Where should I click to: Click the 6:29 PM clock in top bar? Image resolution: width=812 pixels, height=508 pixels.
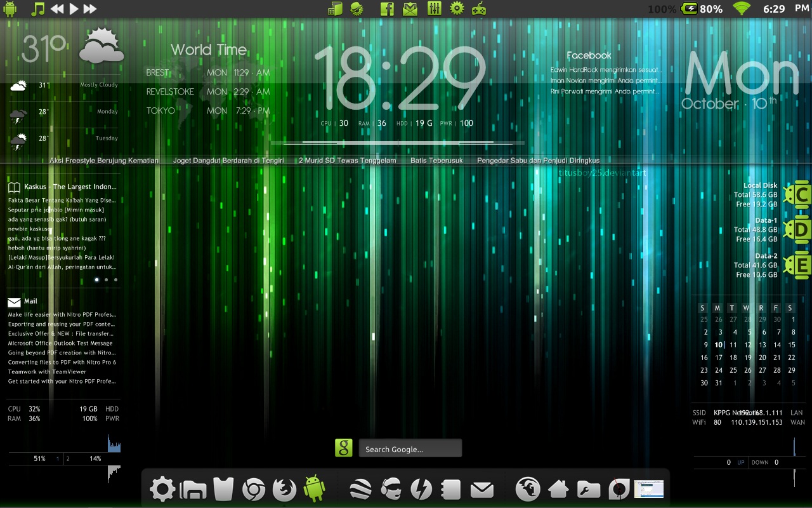[786, 9]
